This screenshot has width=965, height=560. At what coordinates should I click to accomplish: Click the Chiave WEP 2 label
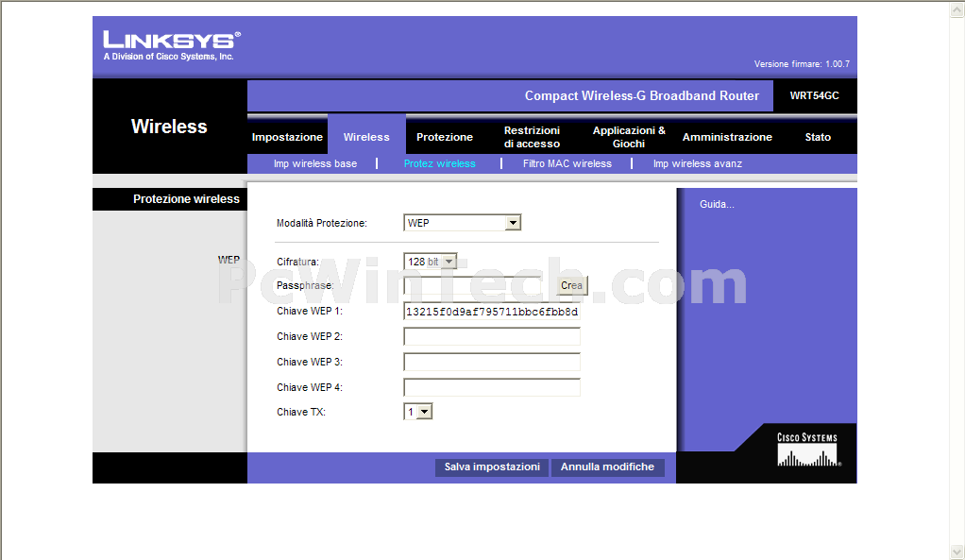pyautogui.click(x=310, y=336)
